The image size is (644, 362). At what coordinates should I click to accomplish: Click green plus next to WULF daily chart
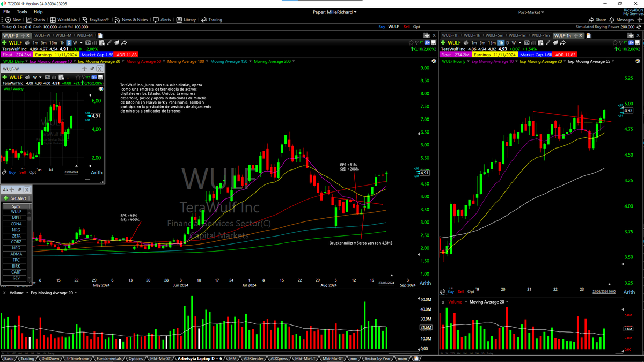[x=5, y=42]
